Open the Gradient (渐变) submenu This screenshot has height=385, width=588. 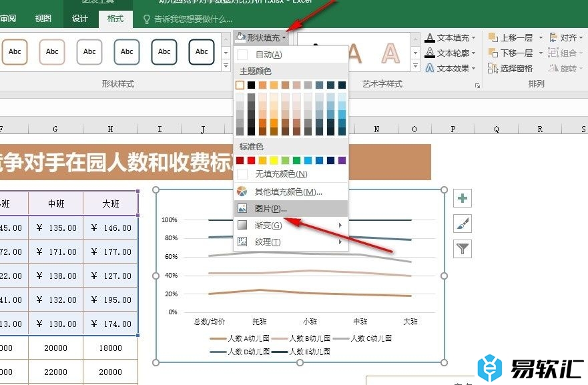pos(290,226)
